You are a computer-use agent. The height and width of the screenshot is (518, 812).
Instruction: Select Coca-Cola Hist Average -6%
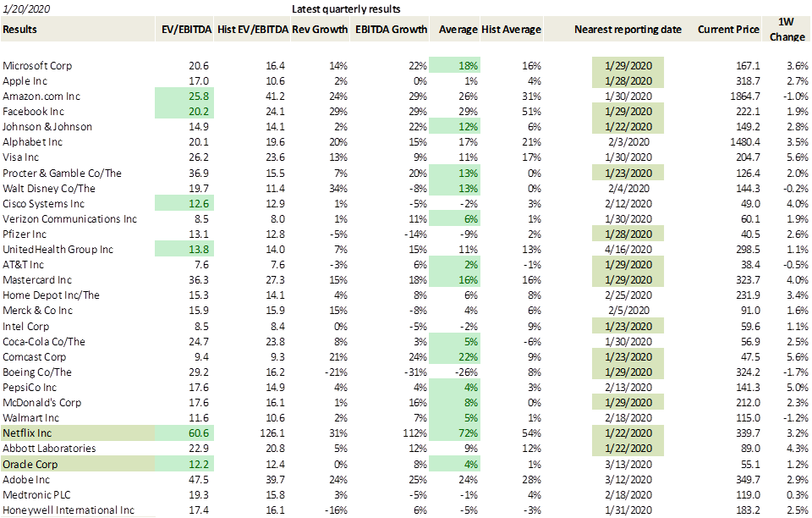[534, 342]
